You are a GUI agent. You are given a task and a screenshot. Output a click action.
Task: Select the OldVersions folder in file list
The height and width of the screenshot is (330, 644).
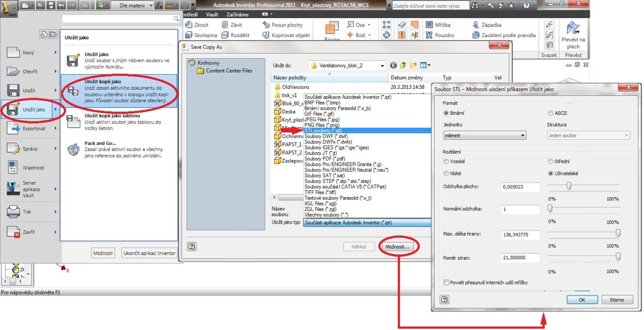click(x=292, y=87)
